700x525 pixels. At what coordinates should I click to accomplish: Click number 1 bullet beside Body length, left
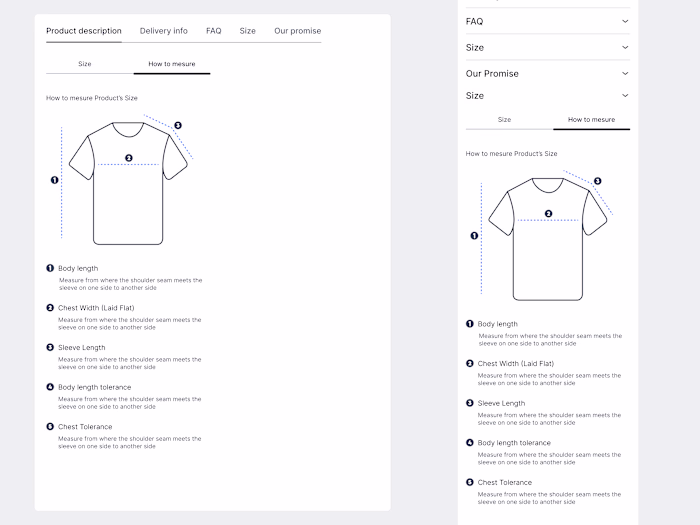pyautogui.click(x=50, y=268)
